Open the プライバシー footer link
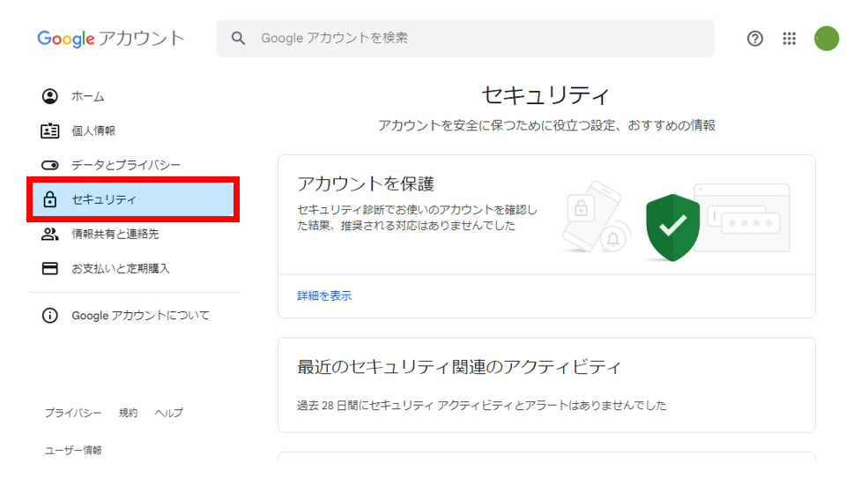This screenshot has width=868, height=486. coord(73,413)
